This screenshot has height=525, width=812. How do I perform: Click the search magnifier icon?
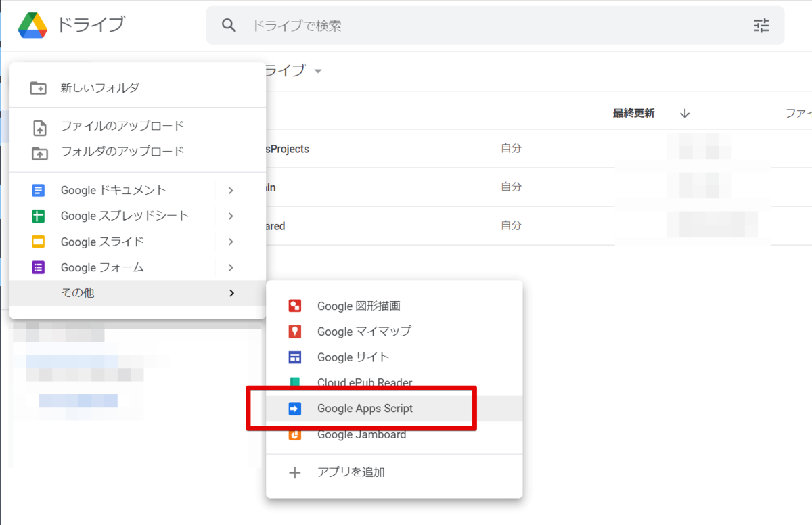229,26
